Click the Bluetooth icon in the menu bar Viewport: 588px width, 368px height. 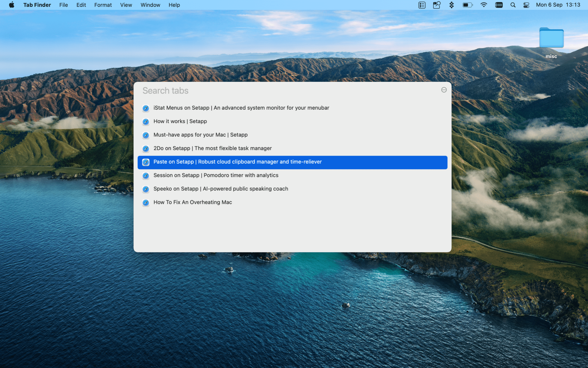[452, 5]
